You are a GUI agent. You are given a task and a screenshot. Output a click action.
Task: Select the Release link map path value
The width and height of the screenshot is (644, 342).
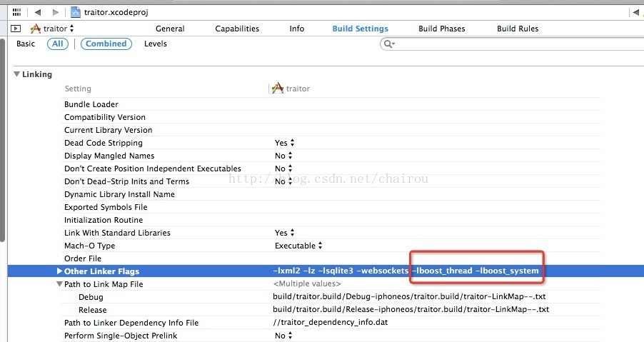tap(411, 309)
